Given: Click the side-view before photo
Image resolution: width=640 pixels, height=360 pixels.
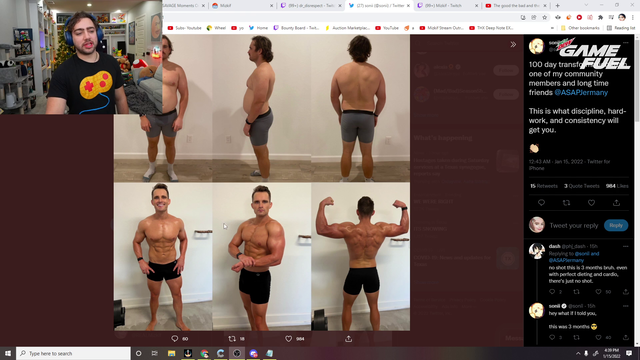Looking at the screenshot, I should click(262, 108).
